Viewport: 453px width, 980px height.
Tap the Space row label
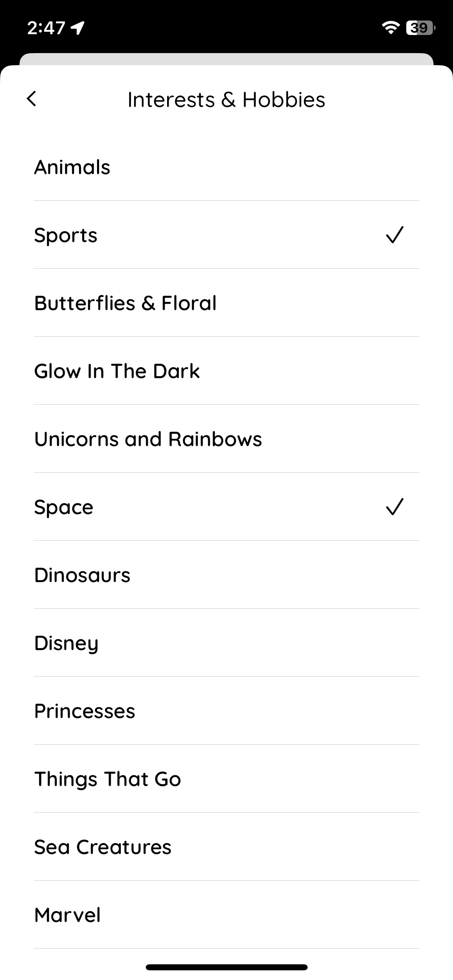coord(64,508)
